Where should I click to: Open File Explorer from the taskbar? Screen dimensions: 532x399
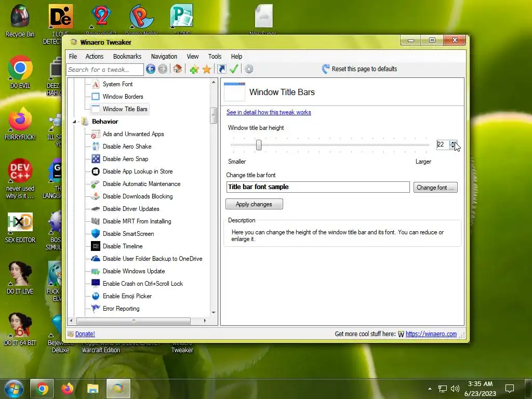point(92,389)
